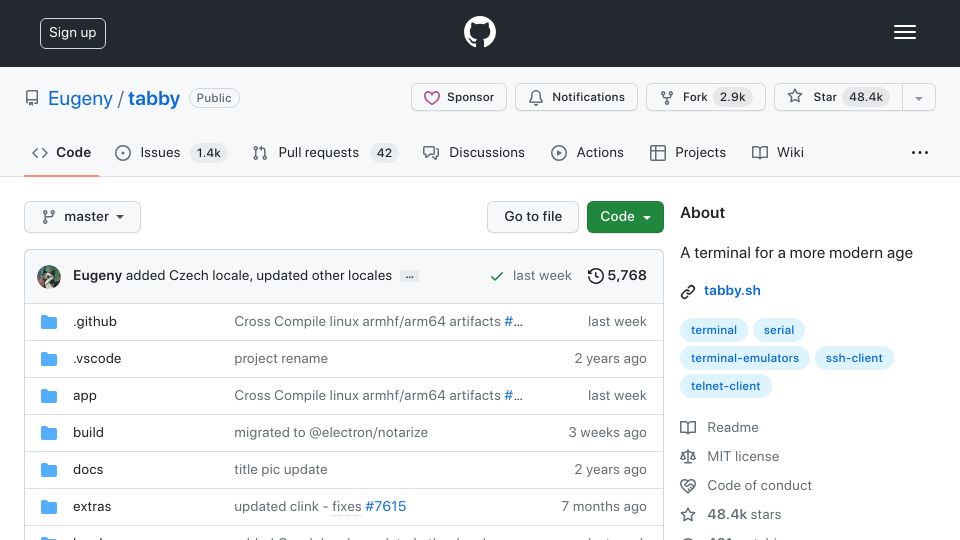Click Eugeny author name in commit row
Viewport: 960px width, 540px height.
click(97, 276)
